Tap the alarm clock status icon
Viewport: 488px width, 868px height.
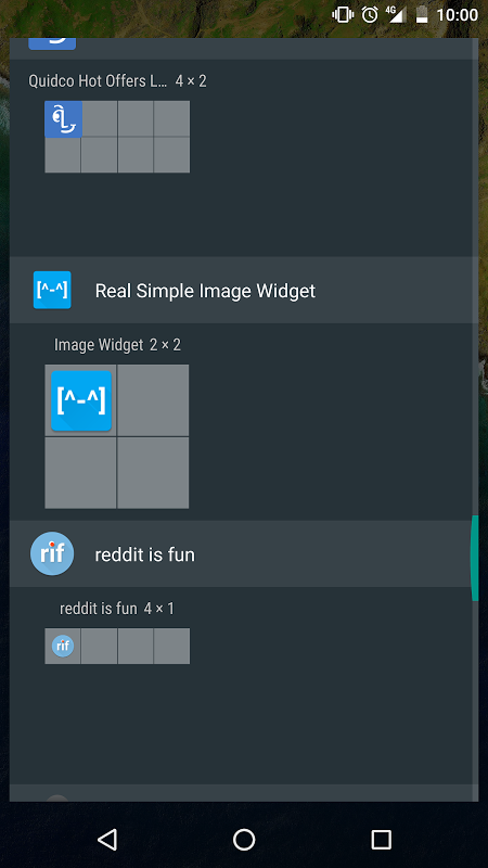[369, 15]
